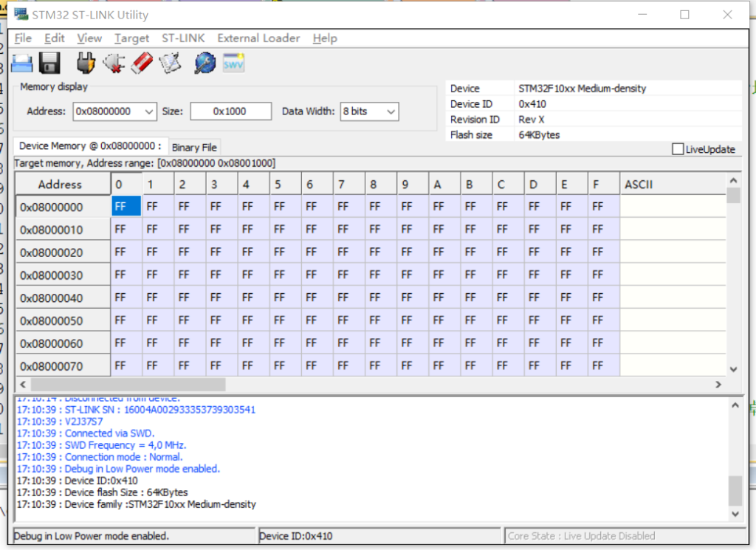The image size is (756, 550).
Task: Open the SWV viewer icon
Action: 233,63
